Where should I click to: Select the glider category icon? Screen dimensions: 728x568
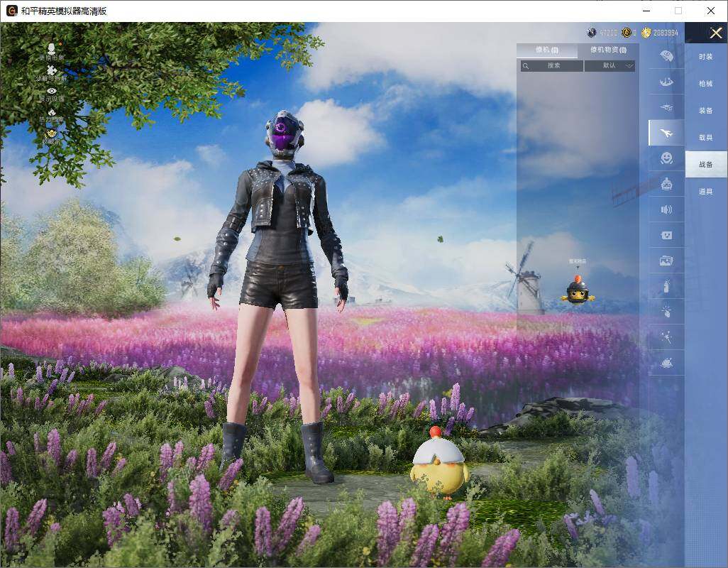tap(667, 107)
